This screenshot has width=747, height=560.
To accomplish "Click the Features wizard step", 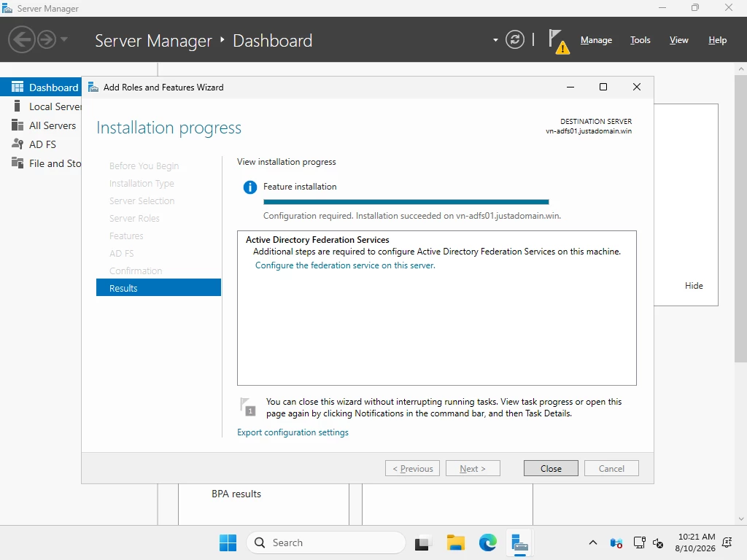I will coord(126,236).
